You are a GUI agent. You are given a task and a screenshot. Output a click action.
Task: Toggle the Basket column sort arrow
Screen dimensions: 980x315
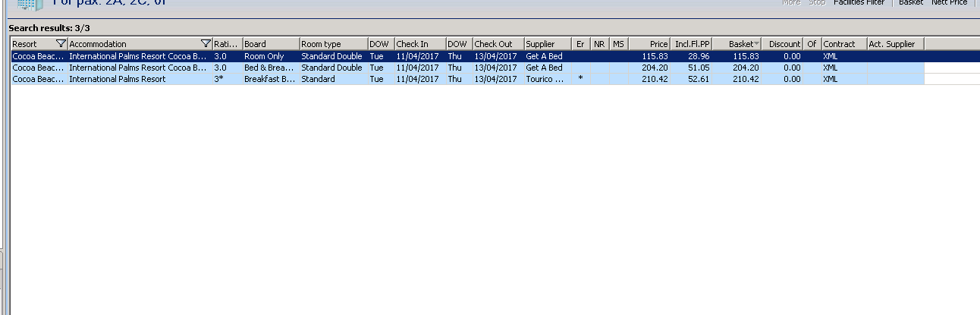click(x=757, y=44)
